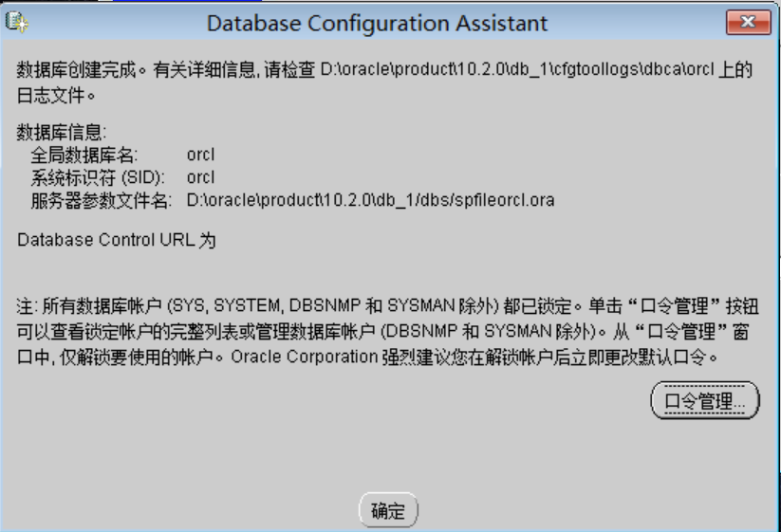Image resolution: width=781 pixels, height=532 pixels.
Task: Click the 服务器参数文件名 label
Action: click(102, 200)
